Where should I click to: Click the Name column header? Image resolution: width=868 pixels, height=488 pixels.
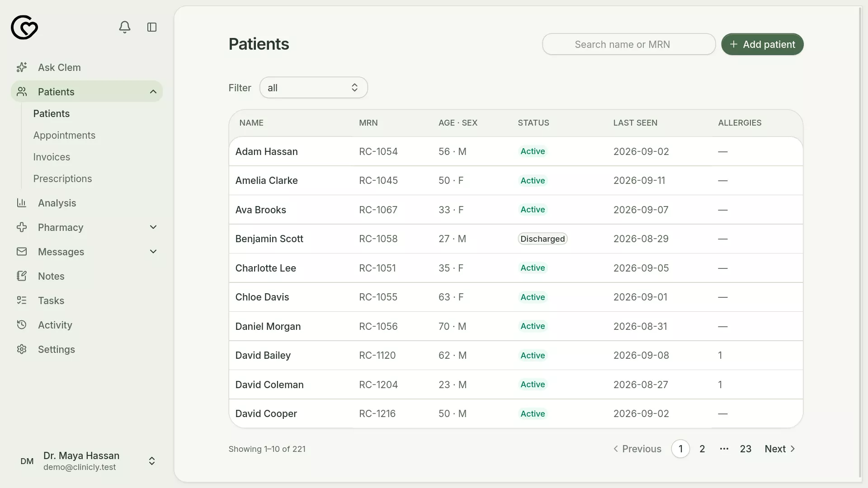[x=251, y=123]
